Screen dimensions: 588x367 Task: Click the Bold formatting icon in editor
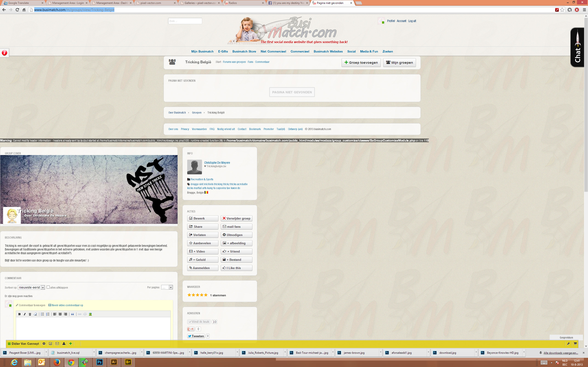click(20, 314)
